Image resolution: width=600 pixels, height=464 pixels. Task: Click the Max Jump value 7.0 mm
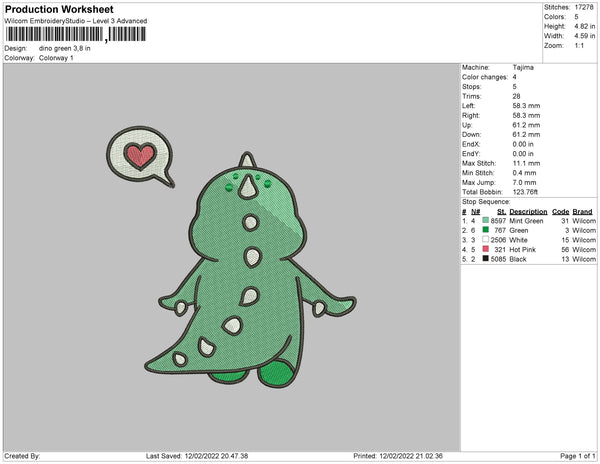(525, 182)
